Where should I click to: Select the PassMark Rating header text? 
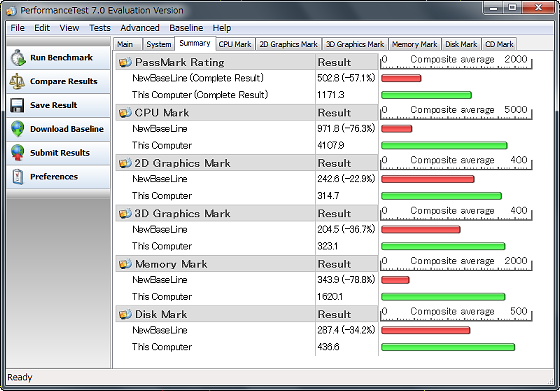point(180,62)
